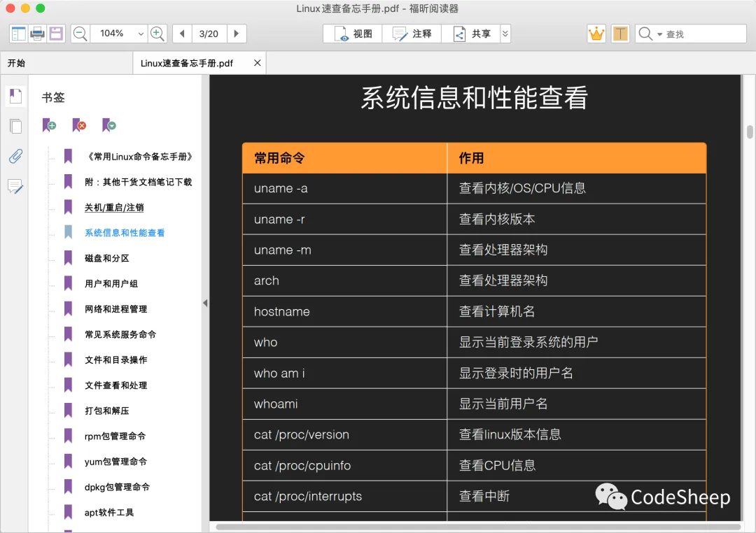Image resolution: width=756 pixels, height=533 pixels.
Task: Delete bookmark icon with red x
Action: click(79, 125)
